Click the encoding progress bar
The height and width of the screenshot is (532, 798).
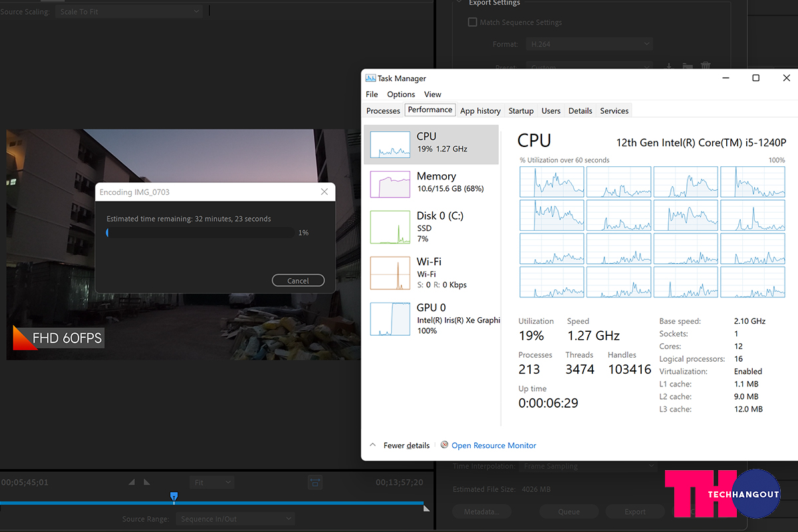200,233
